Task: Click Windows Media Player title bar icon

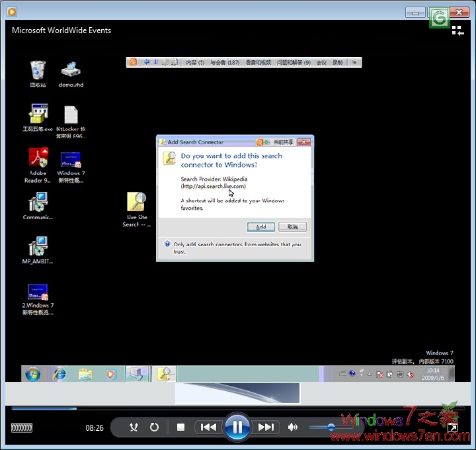Action: tap(12, 12)
